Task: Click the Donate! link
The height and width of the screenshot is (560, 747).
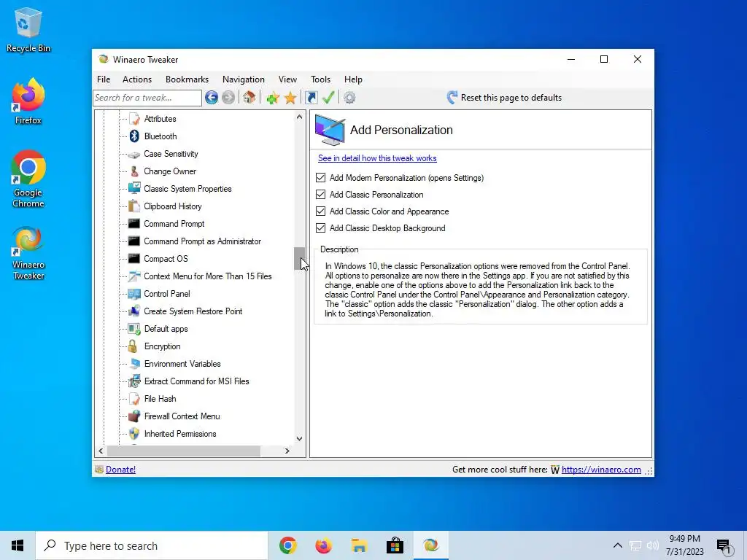Action: (120, 470)
